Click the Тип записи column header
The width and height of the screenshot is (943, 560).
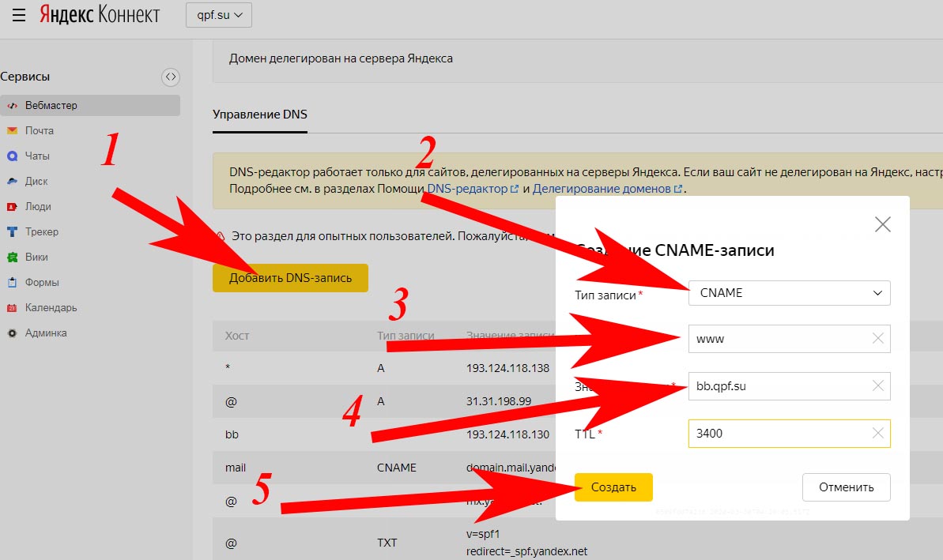click(x=405, y=336)
